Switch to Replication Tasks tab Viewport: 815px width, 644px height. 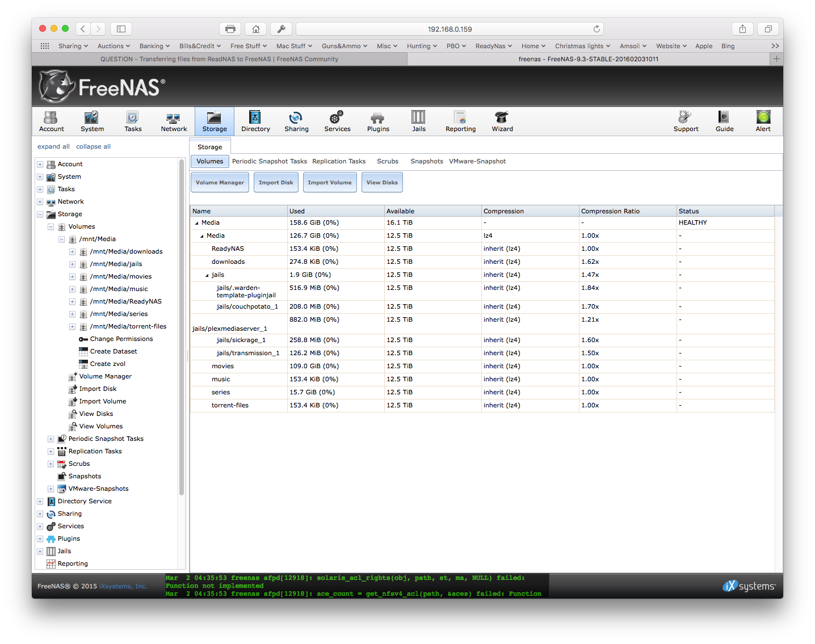(339, 161)
